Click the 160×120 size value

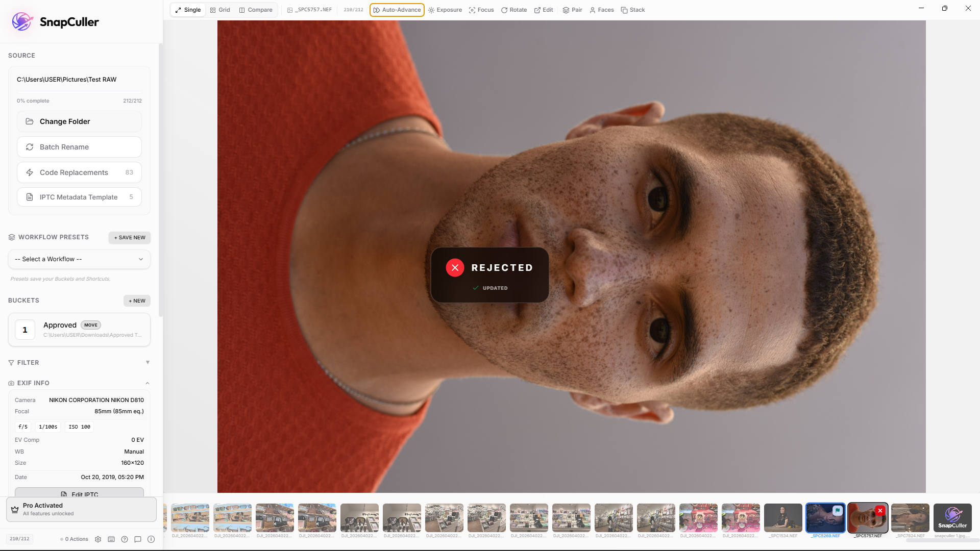pyautogui.click(x=132, y=463)
